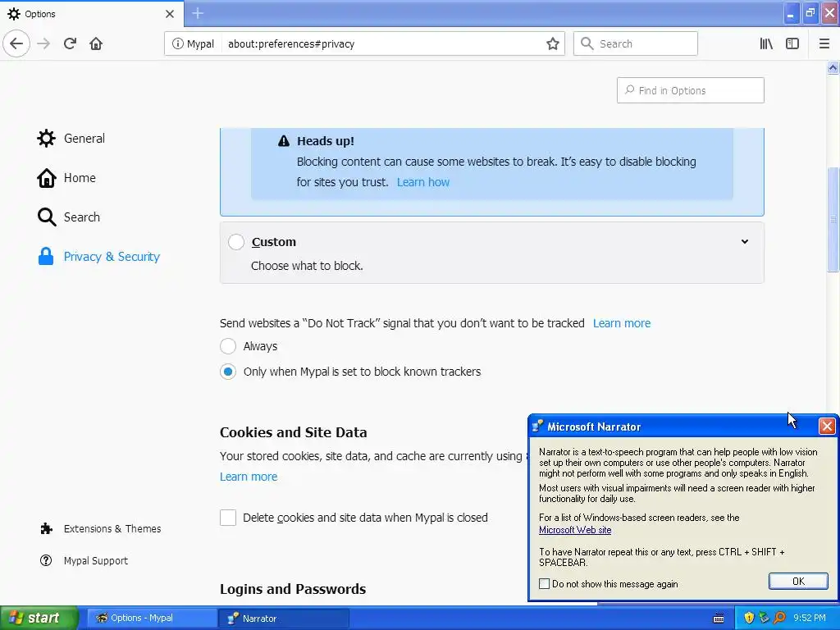
Task: Close the Options tab
Action: 170,14
